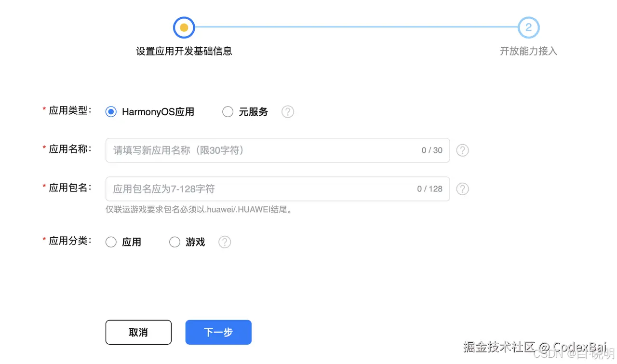Image resolution: width=617 pixels, height=364 pixels.
Task: Choose 元服务 as the application type
Action: [x=228, y=111]
